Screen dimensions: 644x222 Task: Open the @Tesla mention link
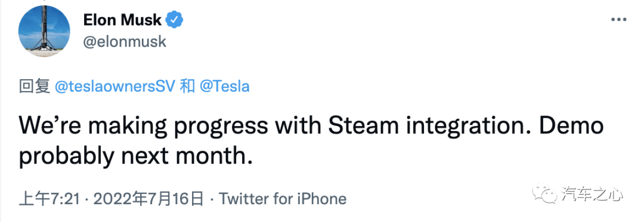click(x=225, y=87)
